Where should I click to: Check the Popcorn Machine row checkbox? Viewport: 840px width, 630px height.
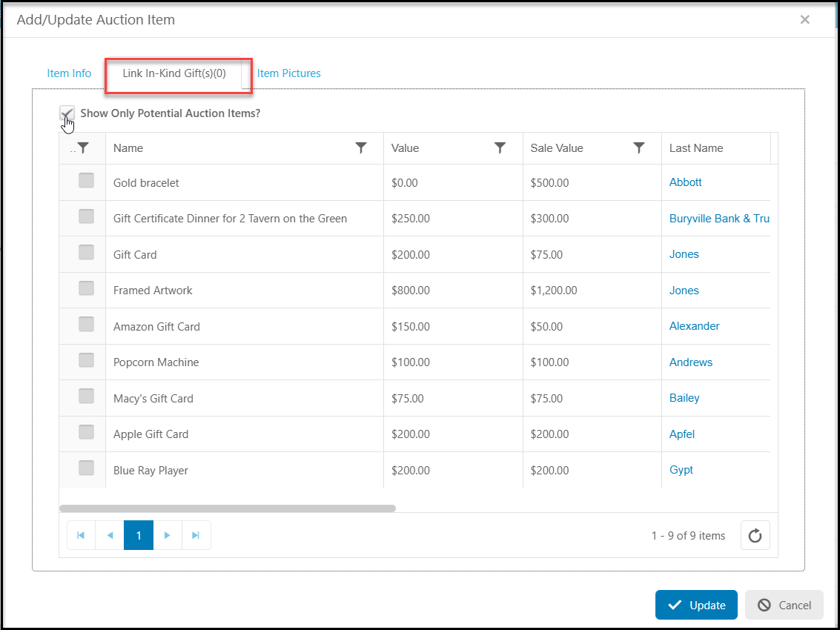tap(86, 360)
